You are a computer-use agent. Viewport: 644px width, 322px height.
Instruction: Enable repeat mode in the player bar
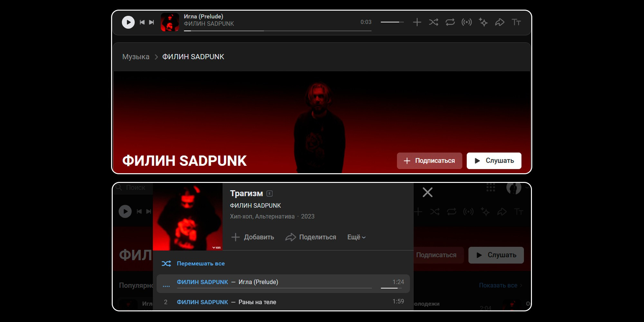click(450, 22)
